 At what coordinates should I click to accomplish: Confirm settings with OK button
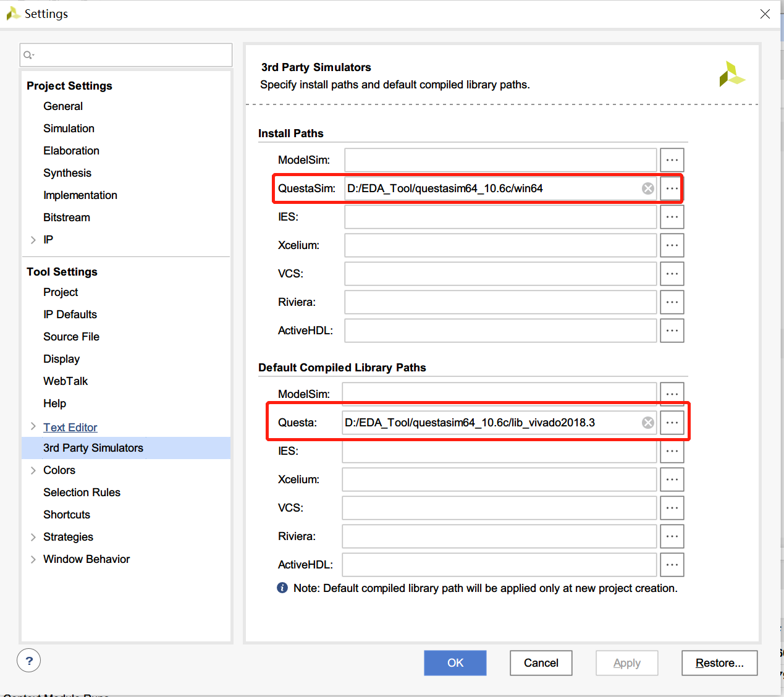point(455,663)
